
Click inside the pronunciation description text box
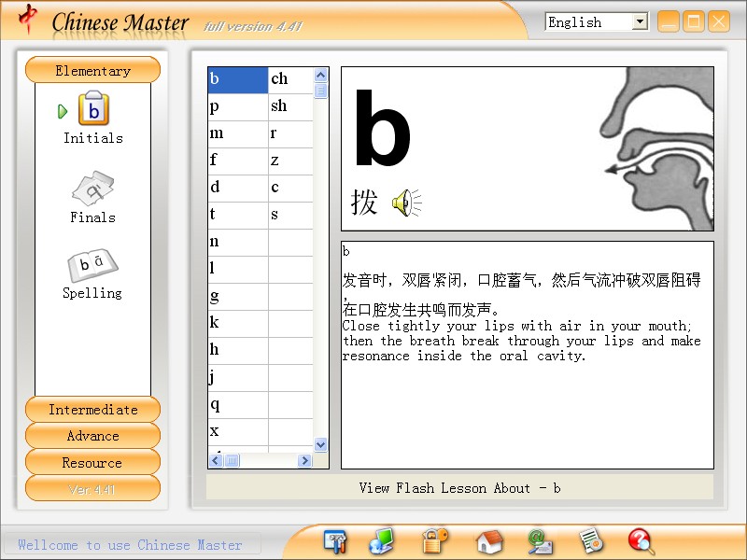[x=528, y=356]
